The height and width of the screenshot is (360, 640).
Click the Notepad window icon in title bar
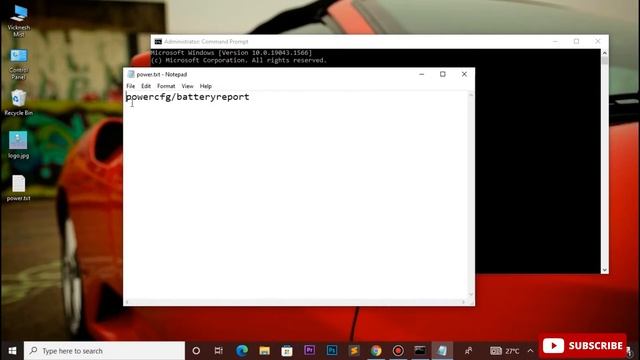click(131, 74)
